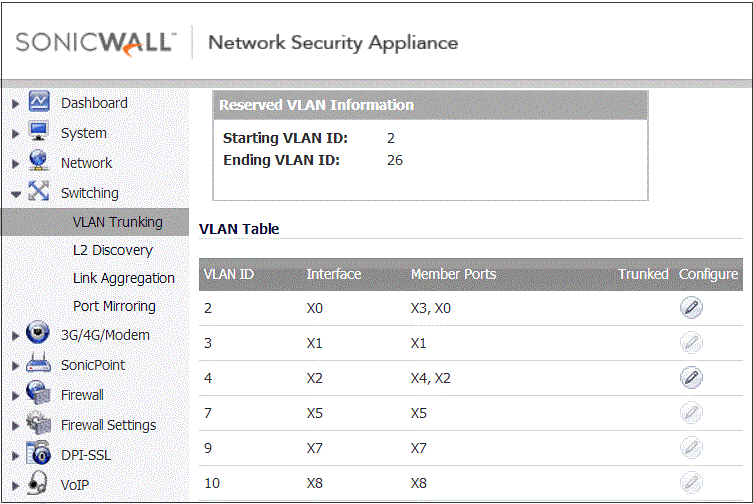Expand the Dashboard menu arrow
The height and width of the screenshot is (504, 753).
click(15, 104)
